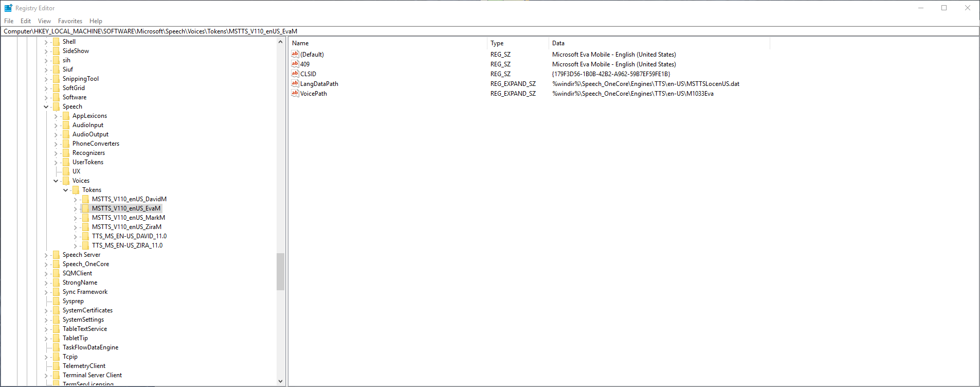
Task: Click the tree vertical scrollbar thumb
Action: [x=280, y=272]
